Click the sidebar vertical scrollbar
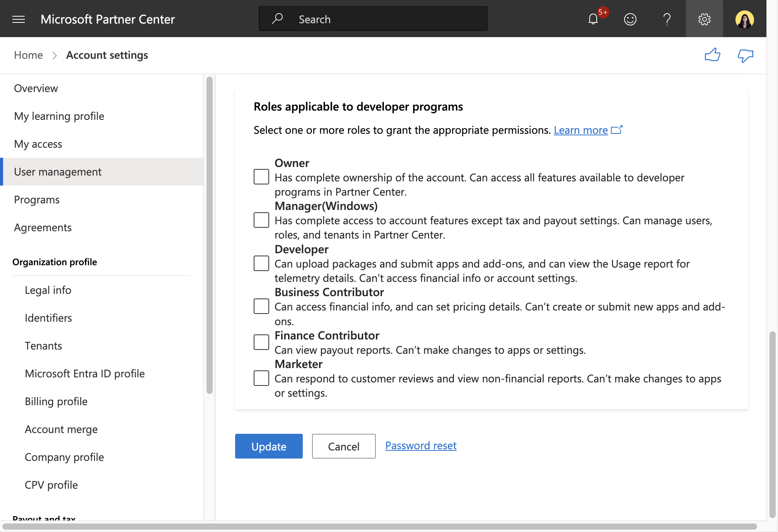778x532 pixels. [210, 235]
